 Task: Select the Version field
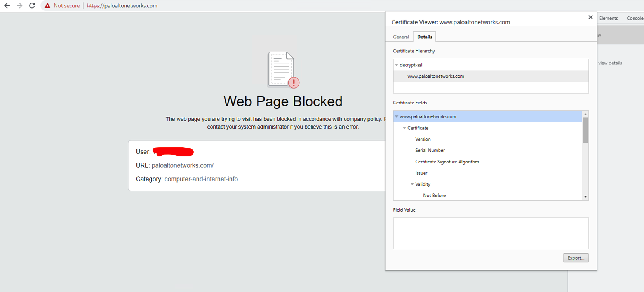[x=423, y=139]
